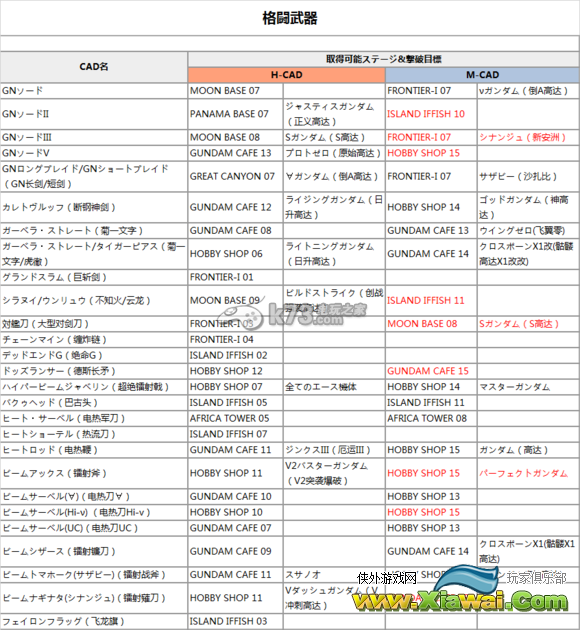
Task: Select HOBBY SHOP 15 in the GNソードV row
Action: 431,153
